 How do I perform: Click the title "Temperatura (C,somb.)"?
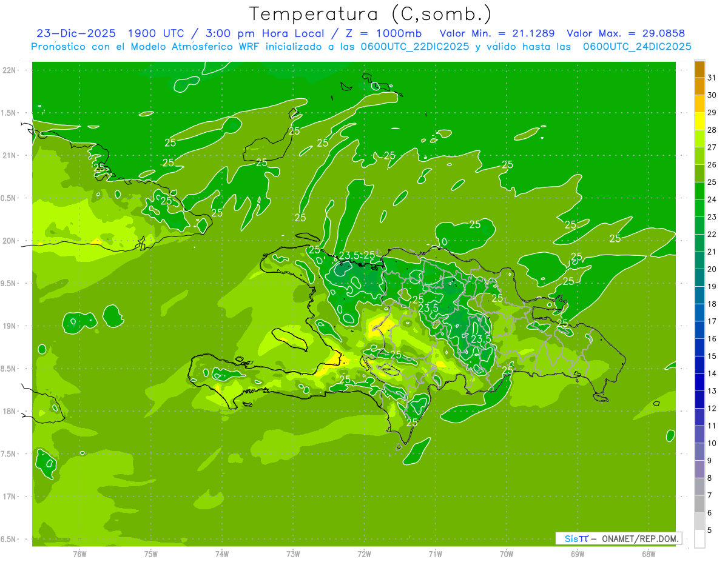tap(370, 14)
